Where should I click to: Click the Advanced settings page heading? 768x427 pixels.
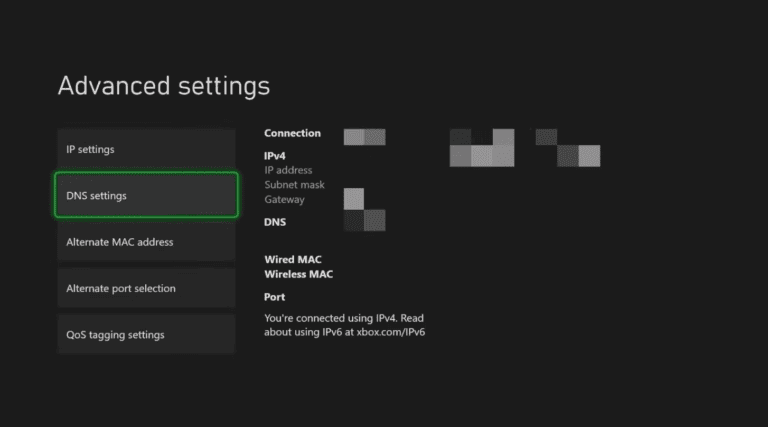(x=163, y=86)
